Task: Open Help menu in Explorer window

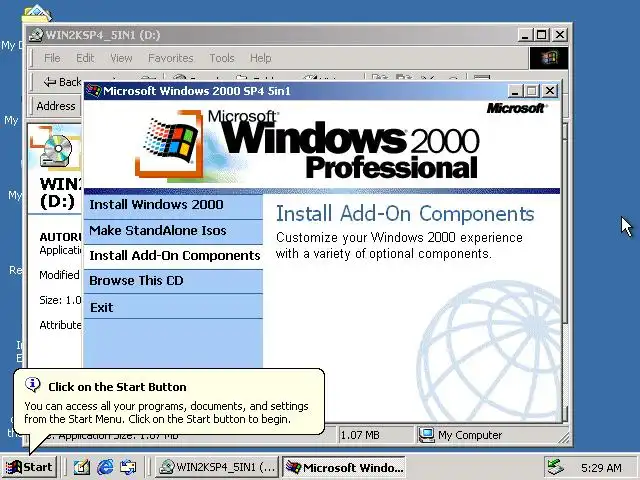Action: 260,58
